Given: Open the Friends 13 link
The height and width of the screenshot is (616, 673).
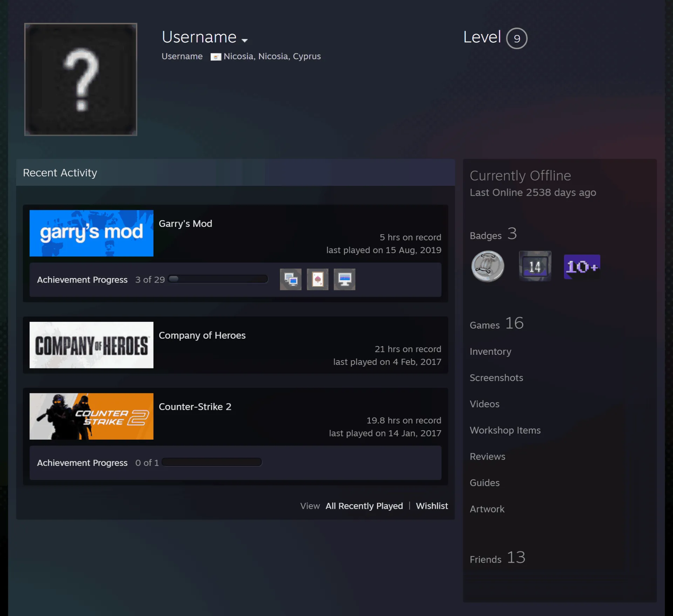Looking at the screenshot, I should 497,558.
